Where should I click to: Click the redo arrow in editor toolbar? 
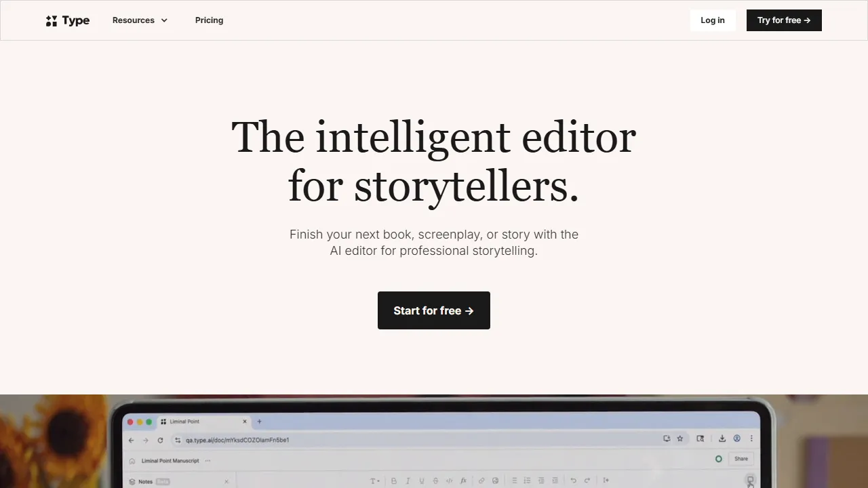pos(587,481)
